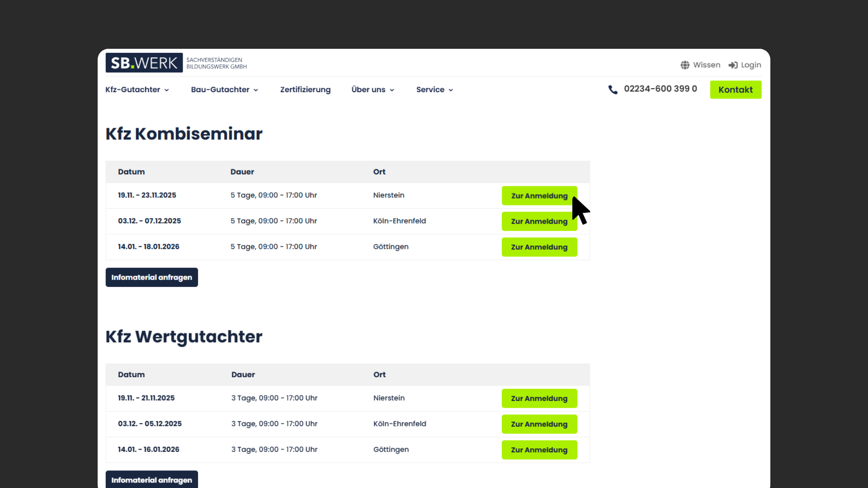Click the phone handset icon
This screenshot has height=488, width=868.
coord(613,89)
